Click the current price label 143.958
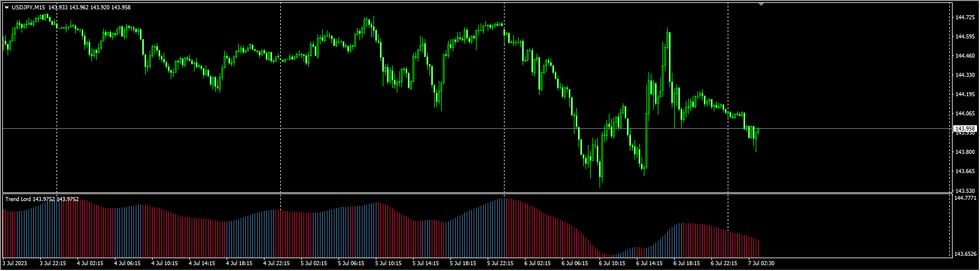 tap(964, 128)
